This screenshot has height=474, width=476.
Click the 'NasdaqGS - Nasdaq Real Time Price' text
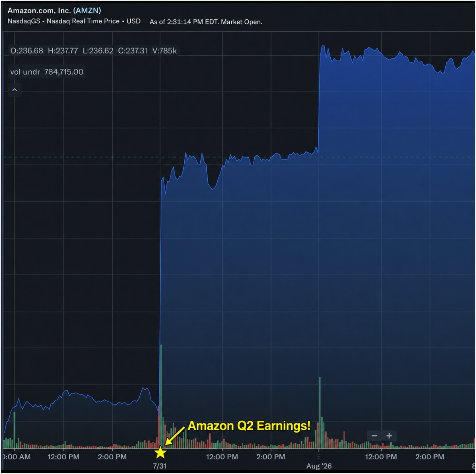point(64,21)
